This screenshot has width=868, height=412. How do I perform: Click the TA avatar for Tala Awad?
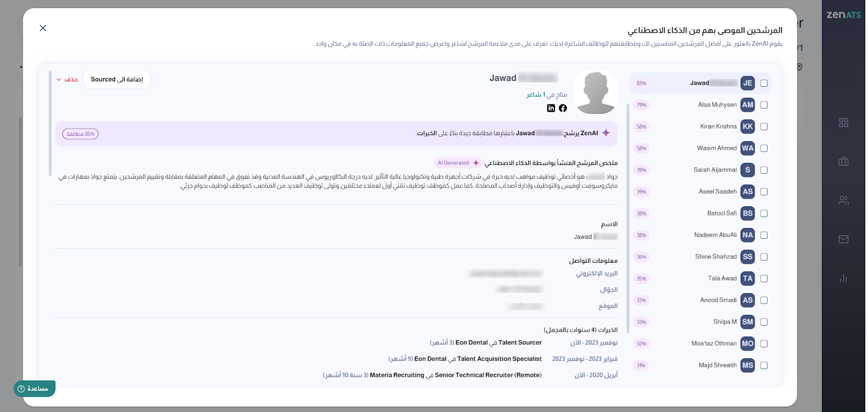pyautogui.click(x=748, y=278)
